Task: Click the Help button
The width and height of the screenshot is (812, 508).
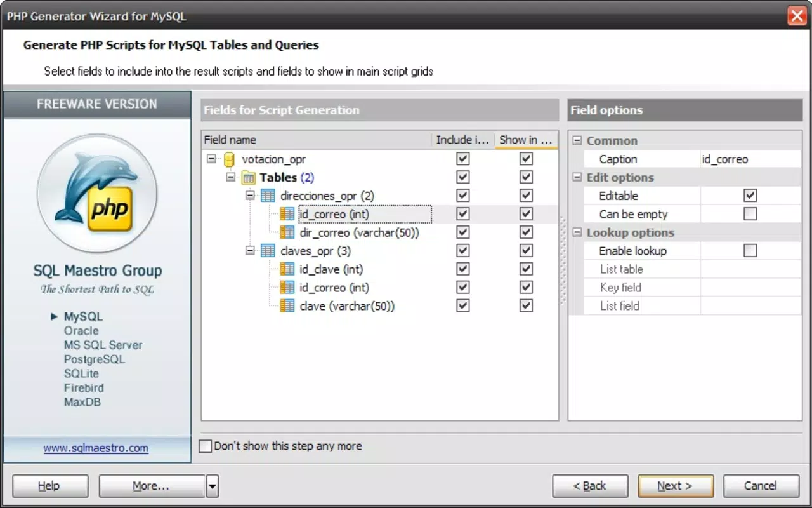Action: (50, 486)
